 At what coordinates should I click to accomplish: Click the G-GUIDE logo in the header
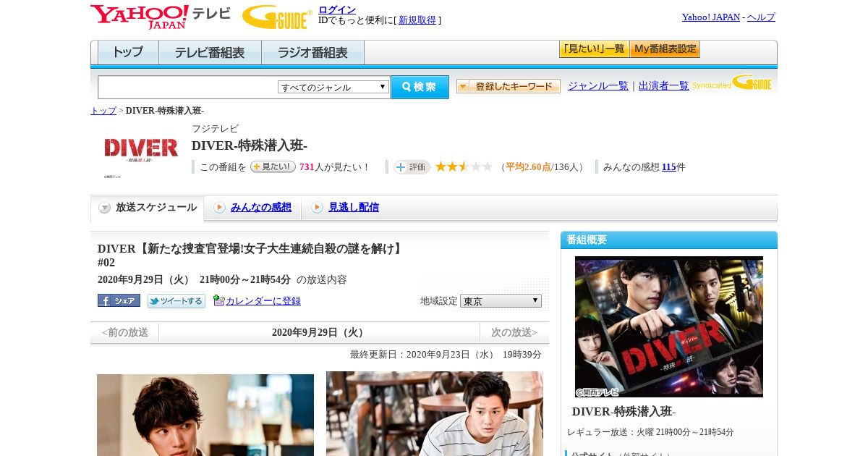click(x=277, y=17)
